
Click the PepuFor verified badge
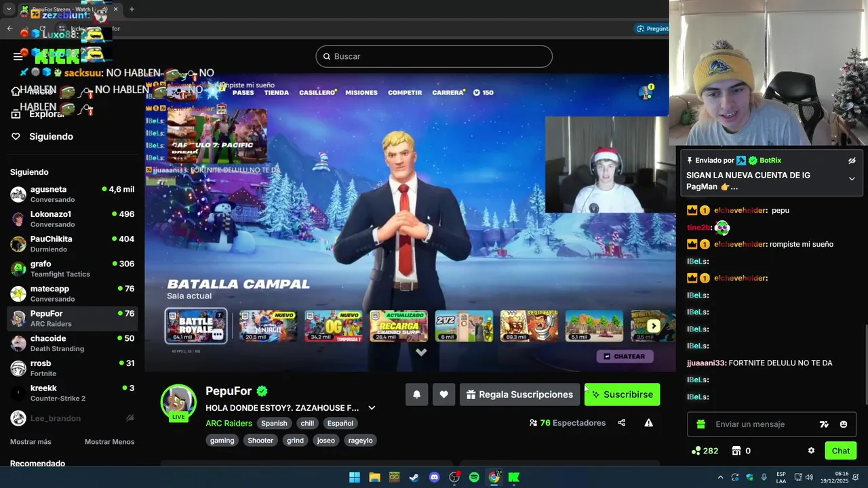click(x=262, y=391)
